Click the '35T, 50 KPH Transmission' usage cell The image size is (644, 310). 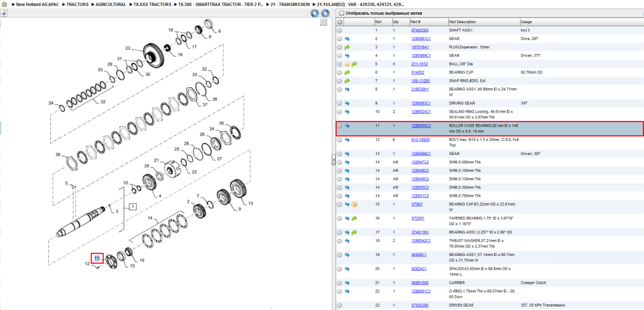click(x=542, y=305)
